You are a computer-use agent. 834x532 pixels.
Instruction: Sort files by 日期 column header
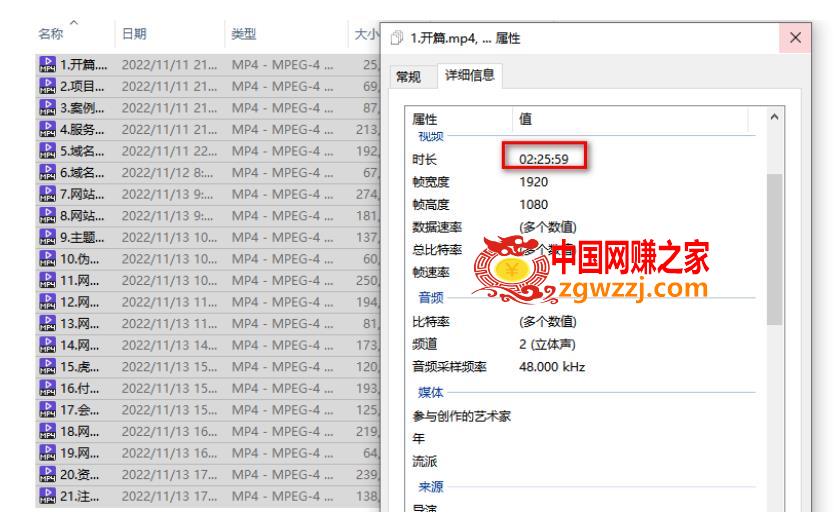134,34
